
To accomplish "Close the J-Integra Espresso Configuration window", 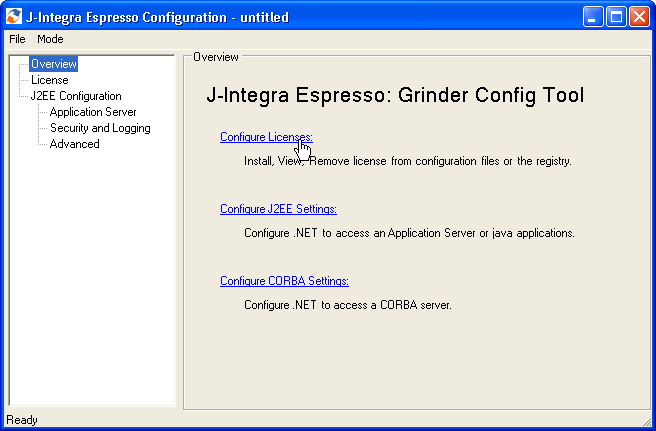I will tap(638, 16).
